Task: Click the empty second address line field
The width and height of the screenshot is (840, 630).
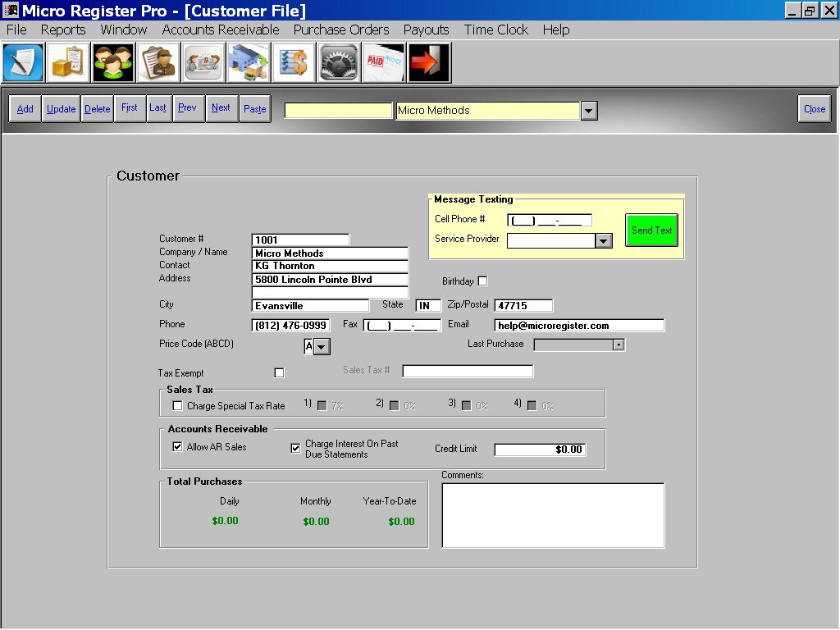Action: click(x=330, y=293)
